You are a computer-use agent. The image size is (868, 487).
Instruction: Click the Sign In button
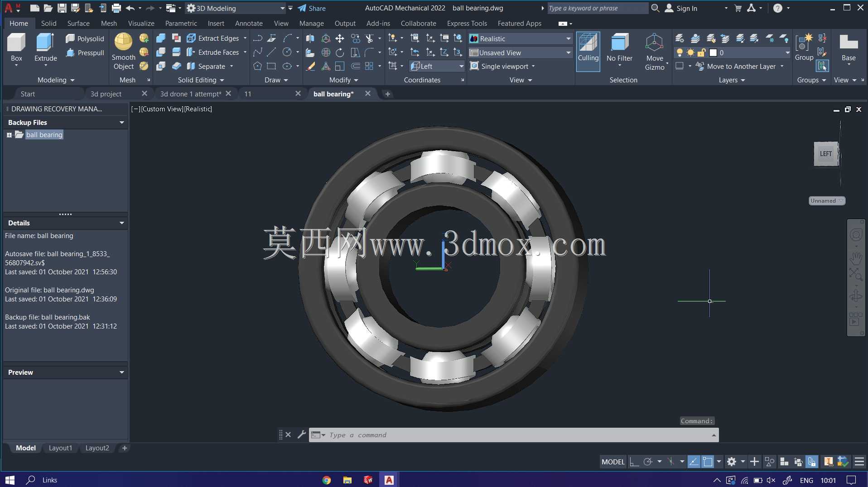point(681,8)
